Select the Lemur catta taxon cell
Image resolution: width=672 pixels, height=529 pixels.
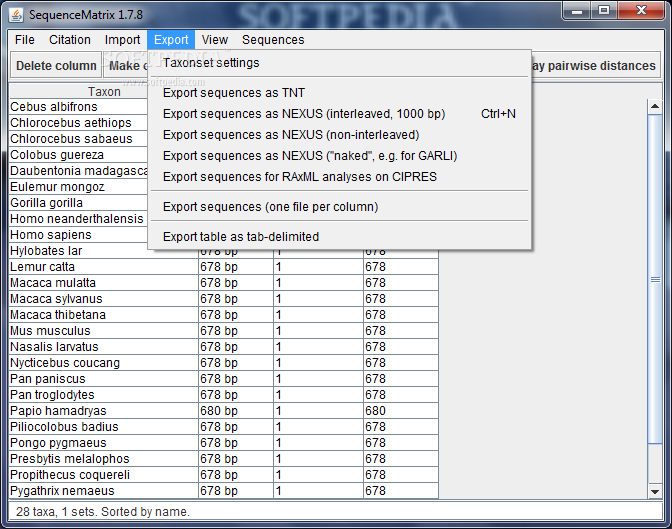tap(104, 267)
